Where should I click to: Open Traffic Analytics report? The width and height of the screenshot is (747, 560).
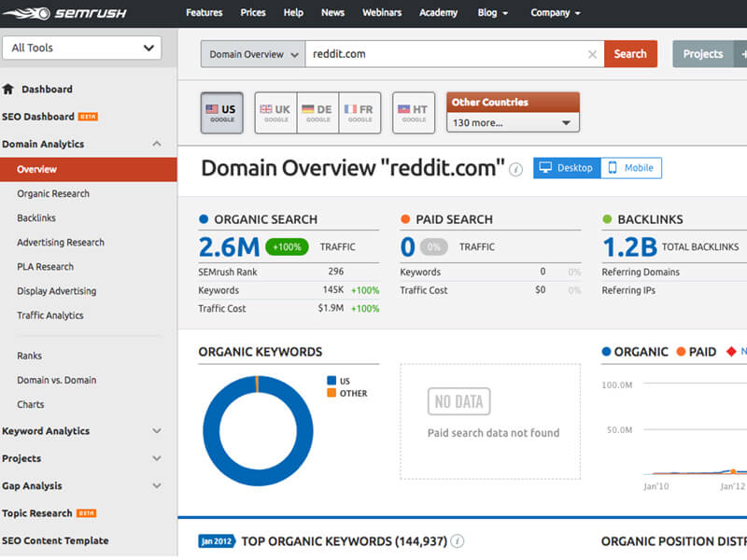tap(50, 315)
